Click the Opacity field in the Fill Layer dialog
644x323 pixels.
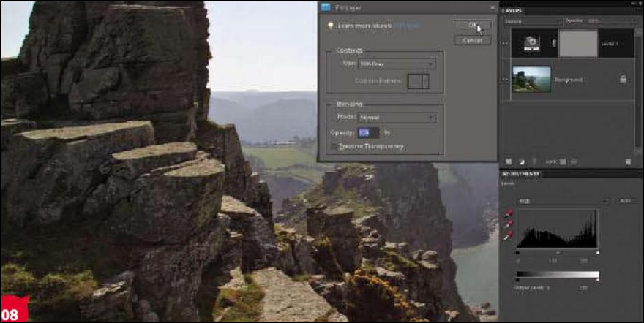pos(368,133)
